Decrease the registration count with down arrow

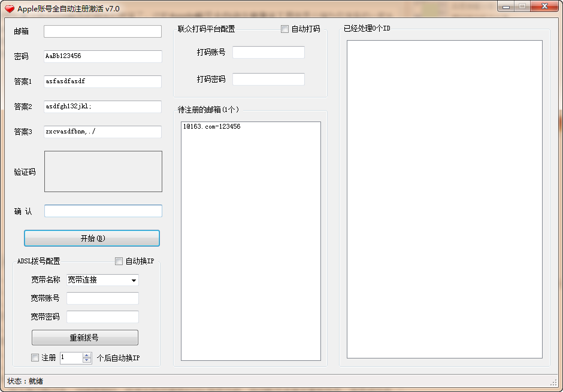pyautogui.click(x=87, y=360)
